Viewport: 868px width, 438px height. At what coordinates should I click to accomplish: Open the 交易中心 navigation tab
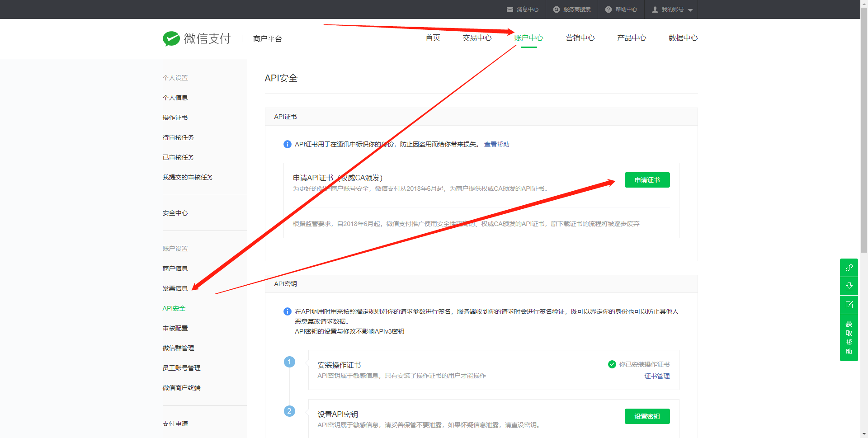(477, 38)
